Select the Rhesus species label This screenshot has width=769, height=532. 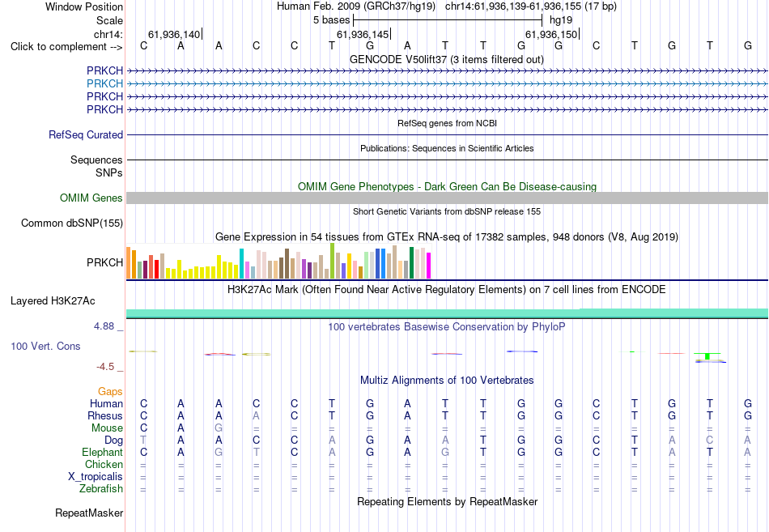pos(105,416)
